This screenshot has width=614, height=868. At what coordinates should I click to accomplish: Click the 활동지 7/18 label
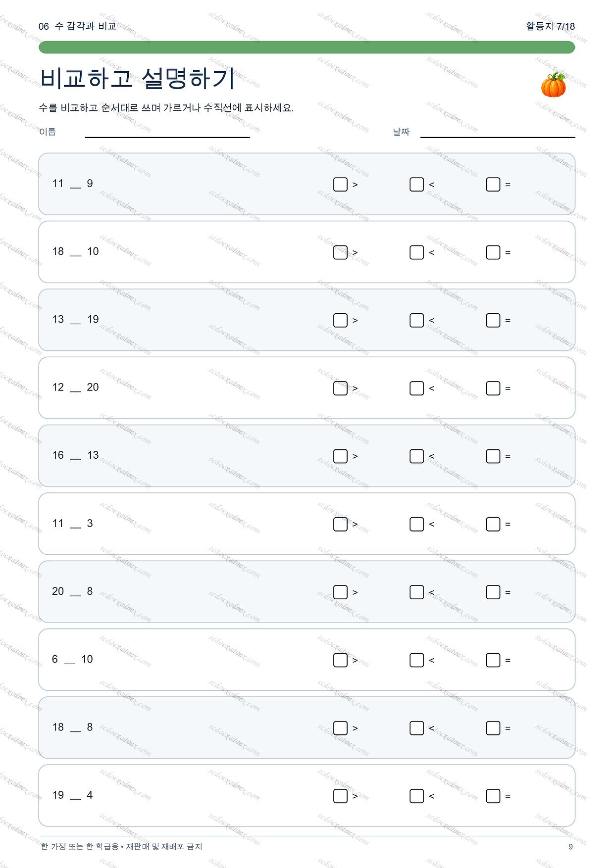[x=550, y=26]
